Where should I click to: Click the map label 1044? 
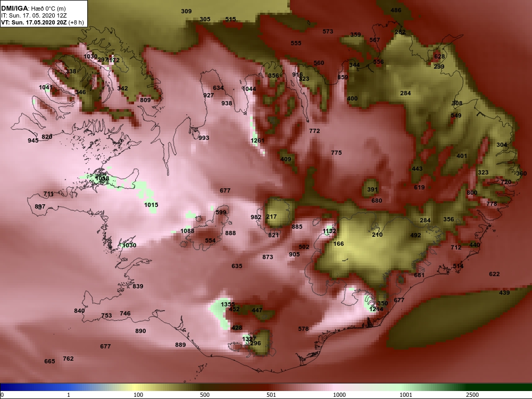pyautogui.click(x=250, y=89)
